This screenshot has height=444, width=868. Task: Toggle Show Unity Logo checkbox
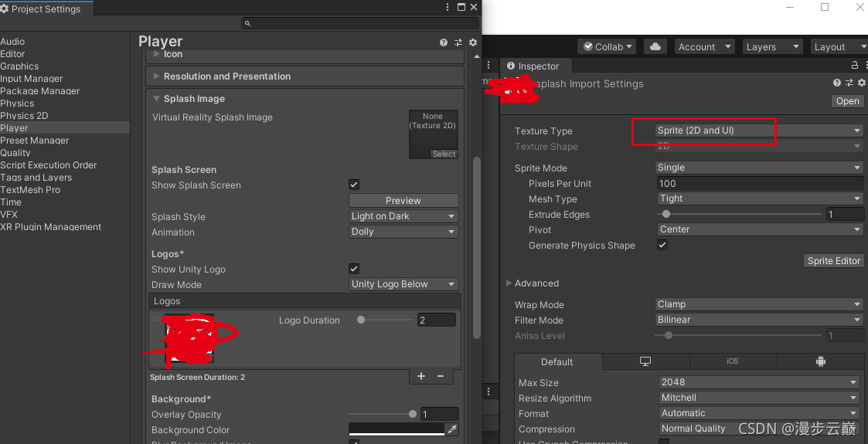tap(354, 269)
